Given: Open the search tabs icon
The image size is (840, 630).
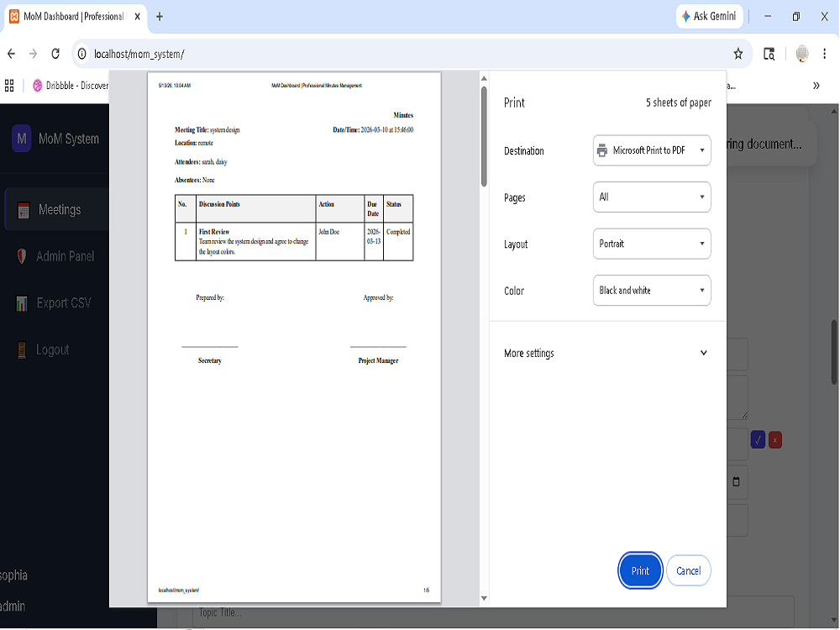Looking at the screenshot, I should click(769, 54).
